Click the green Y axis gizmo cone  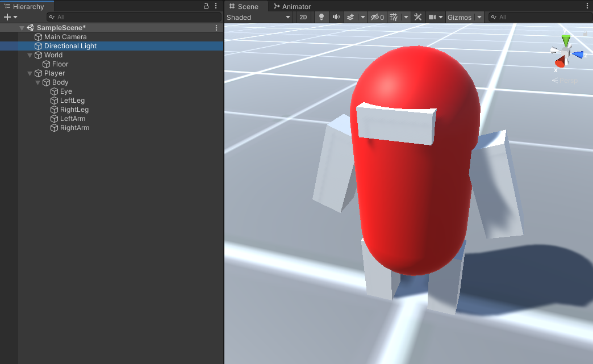[566, 40]
